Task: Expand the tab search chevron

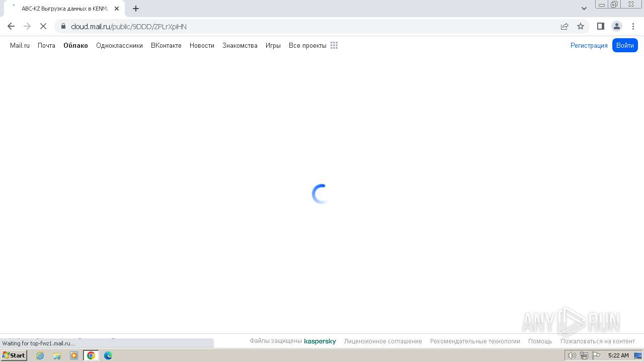Action: (584, 9)
